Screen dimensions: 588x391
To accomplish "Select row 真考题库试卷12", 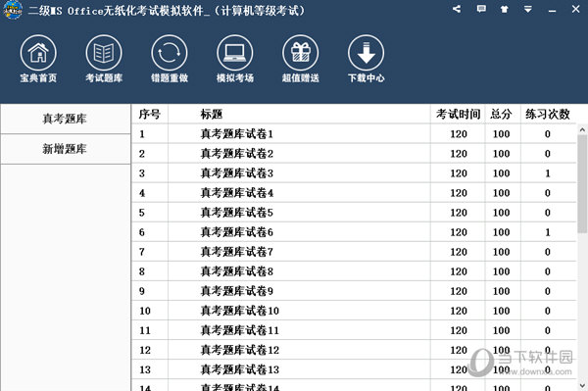I will (x=354, y=350).
